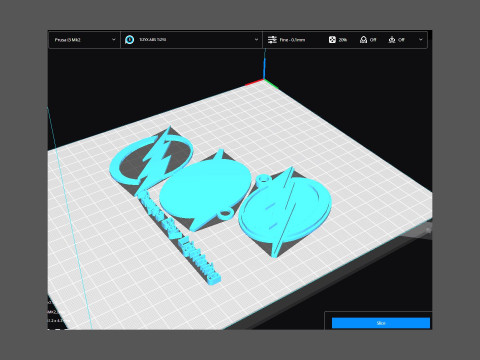The width and height of the screenshot is (480, 360).
Task: Click the support Off icon
Action: coord(363,40)
